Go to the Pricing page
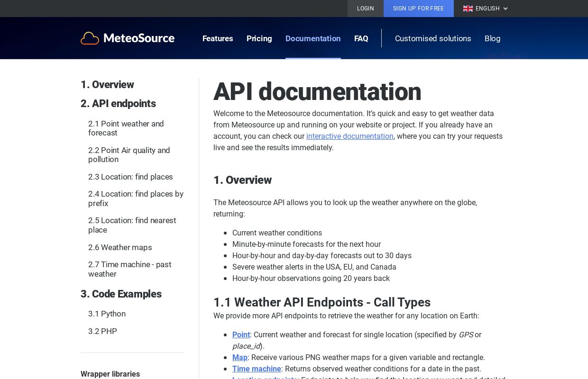This screenshot has height=379, width=588. tap(259, 38)
